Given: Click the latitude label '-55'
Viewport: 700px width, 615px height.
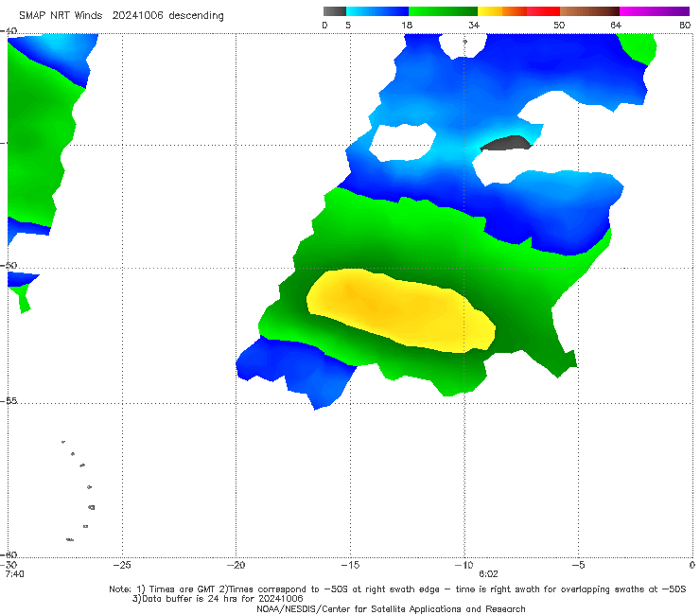Looking at the screenshot, I should [9, 400].
